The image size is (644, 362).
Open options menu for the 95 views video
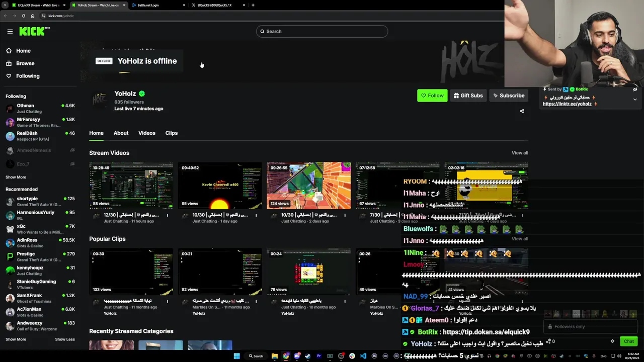[256, 216]
